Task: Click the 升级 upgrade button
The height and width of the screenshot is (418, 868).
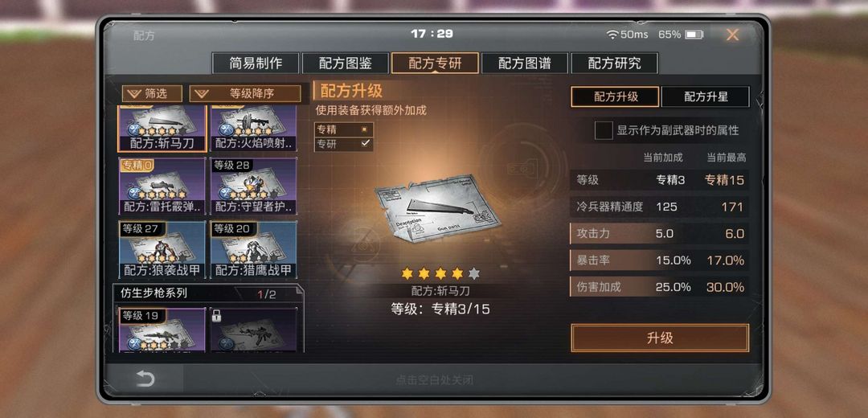Action: pos(660,338)
